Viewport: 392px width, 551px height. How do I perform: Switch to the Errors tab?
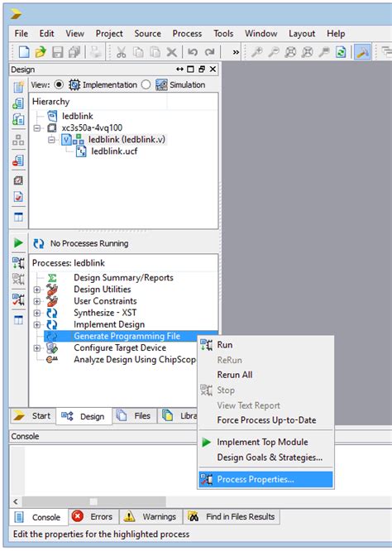click(x=93, y=516)
